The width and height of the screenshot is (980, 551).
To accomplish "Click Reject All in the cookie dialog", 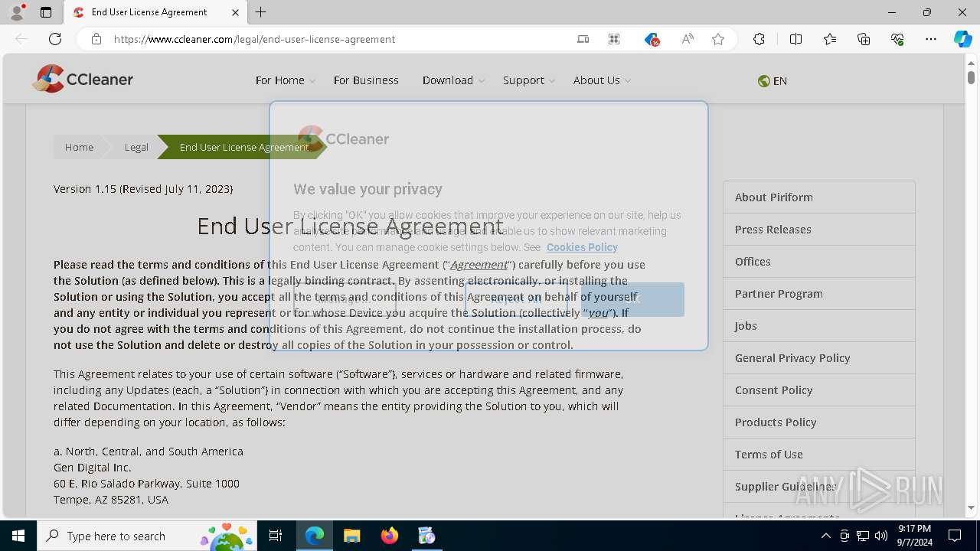I will click(x=516, y=299).
